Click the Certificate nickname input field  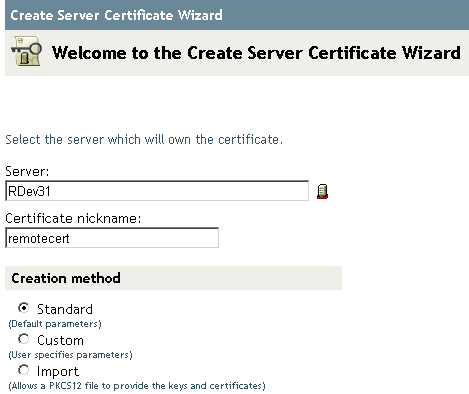pos(112,238)
